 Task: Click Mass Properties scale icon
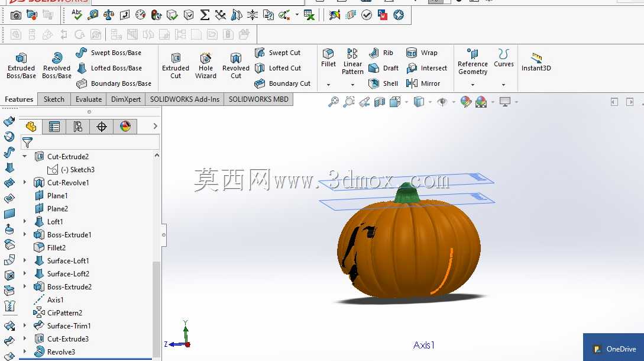click(108, 15)
